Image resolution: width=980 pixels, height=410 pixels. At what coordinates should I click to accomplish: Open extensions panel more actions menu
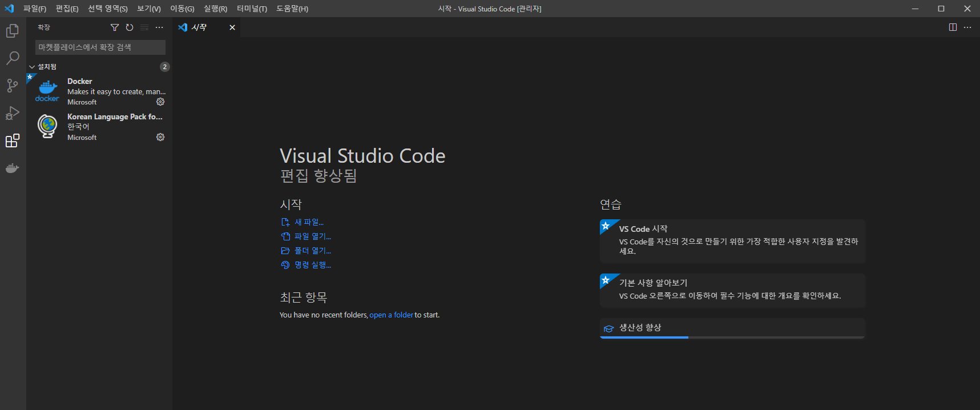click(x=159, y=27)
